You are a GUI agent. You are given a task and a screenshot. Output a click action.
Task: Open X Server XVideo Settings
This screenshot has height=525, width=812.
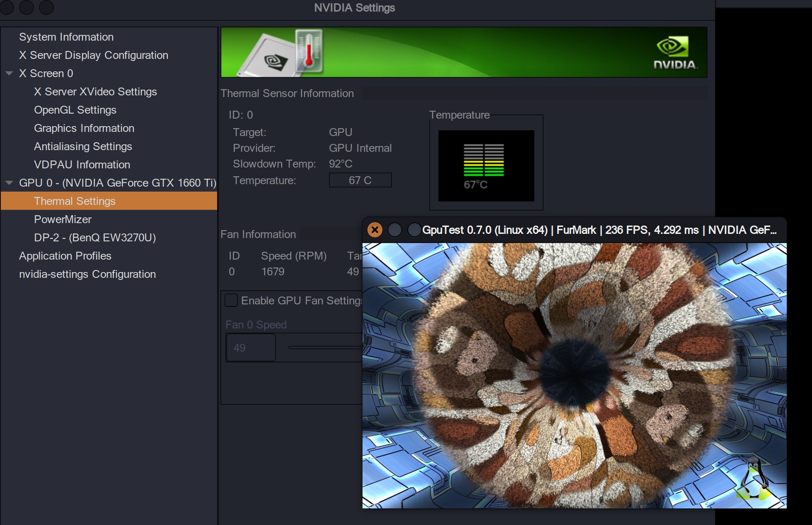point(95,92)
